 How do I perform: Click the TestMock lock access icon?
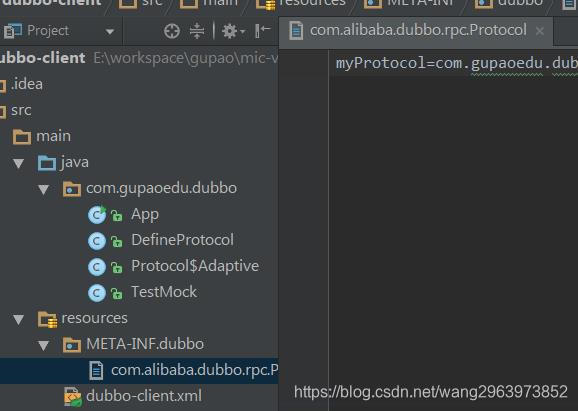117,294
